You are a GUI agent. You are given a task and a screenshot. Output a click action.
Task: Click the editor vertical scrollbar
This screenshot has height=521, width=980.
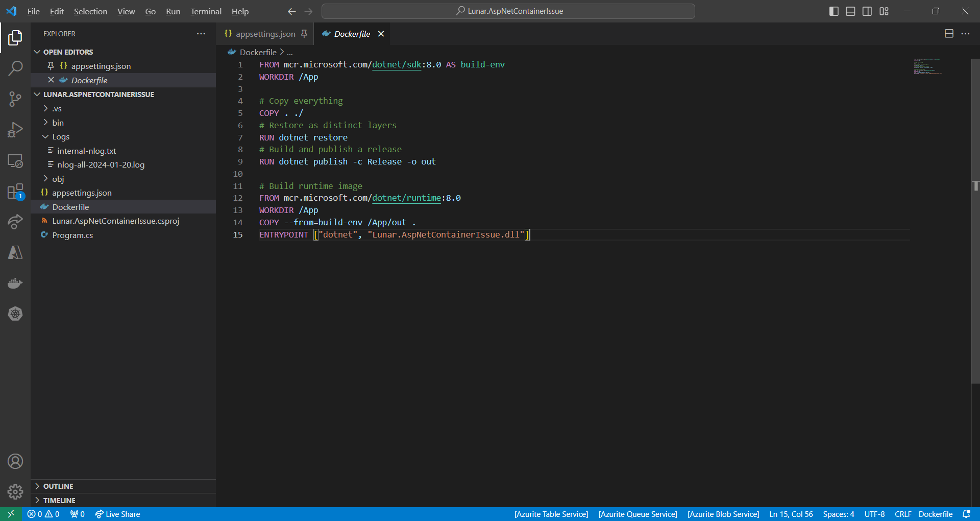(x=975, y=221)
